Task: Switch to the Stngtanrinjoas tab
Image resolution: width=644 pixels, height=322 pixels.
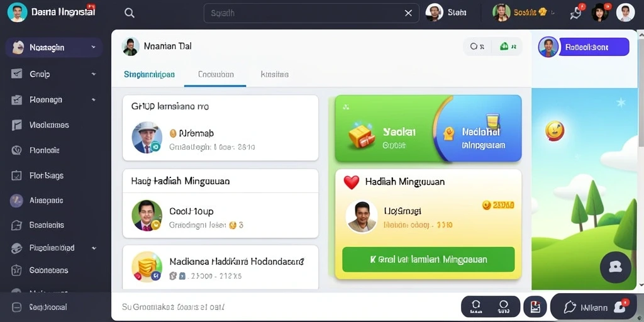Action: coord(149,74)
